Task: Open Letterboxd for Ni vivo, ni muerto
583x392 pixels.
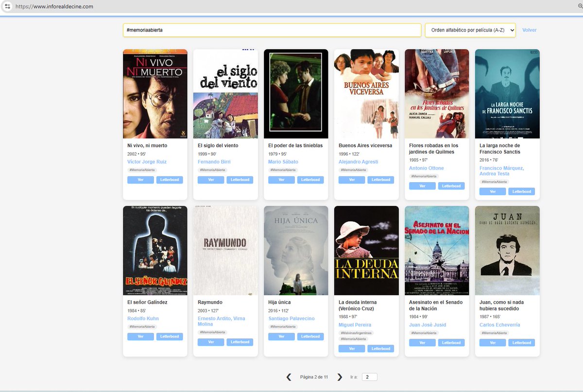Action: tap(170, 180)
